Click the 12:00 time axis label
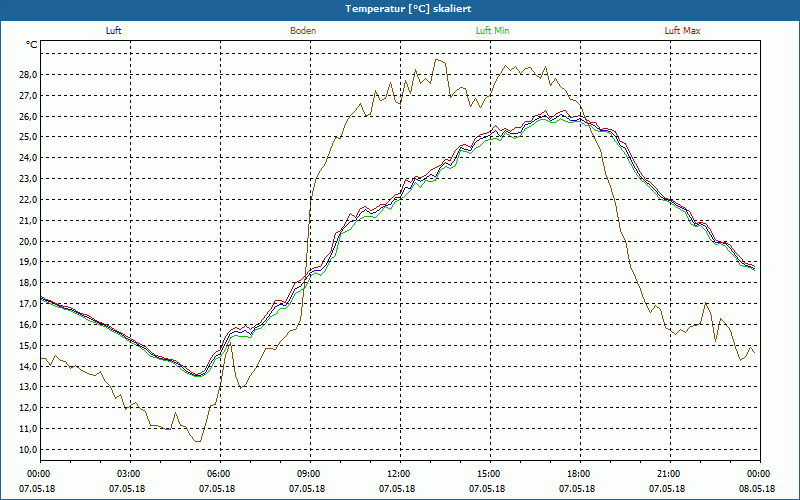Viewport: 800px width, 500px height. [x=400, y=474]
